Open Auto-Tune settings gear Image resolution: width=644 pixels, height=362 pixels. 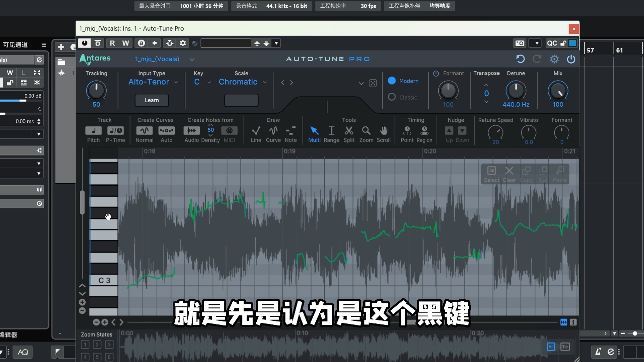pos(554,59)
